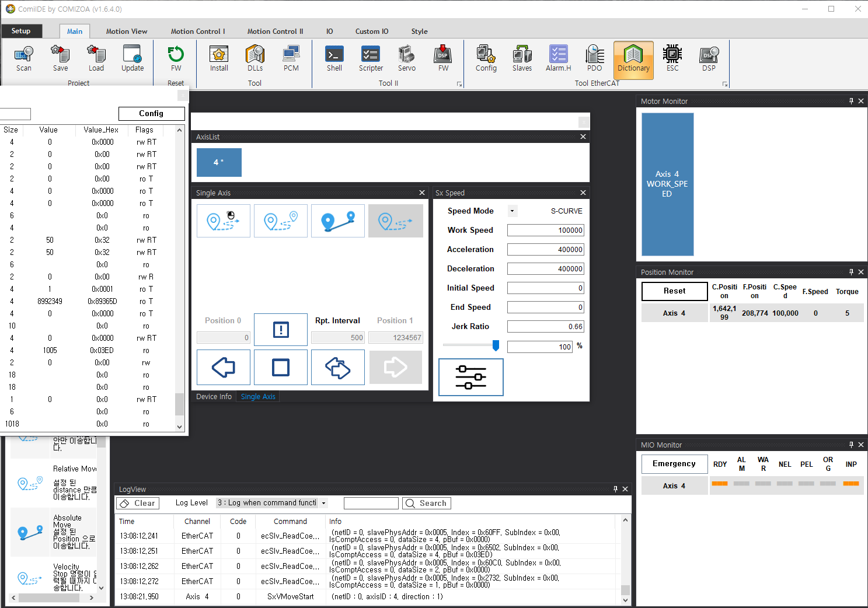Open the Device Info tab

tap(214, 397)
